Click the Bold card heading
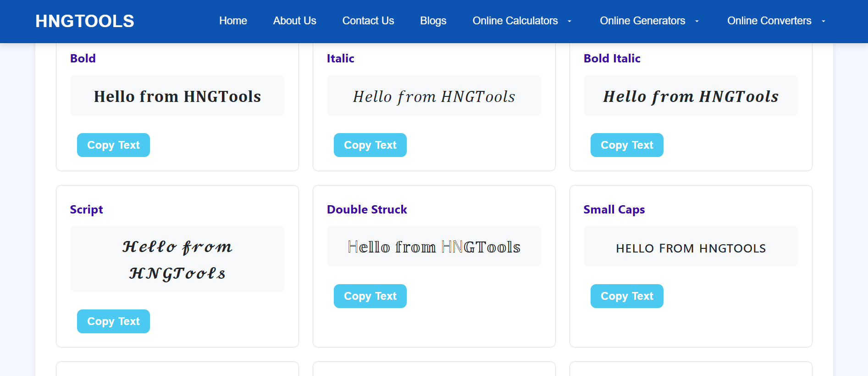Screen dimensions: 868x376 pos(83,58)
